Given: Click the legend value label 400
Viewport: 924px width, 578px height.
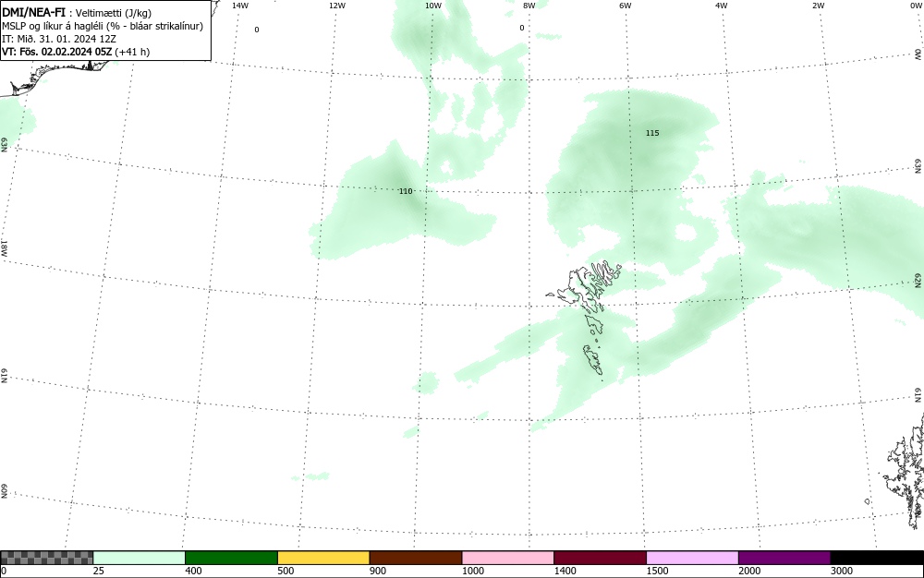Looking at the screenshot, I should (194, 571).
